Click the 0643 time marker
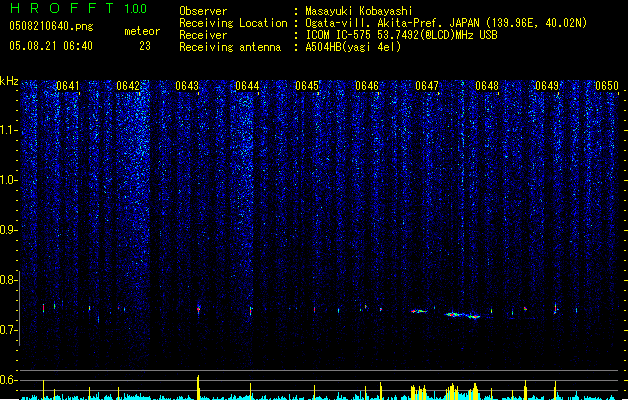629x400 pixels. [x=187, y=86]
